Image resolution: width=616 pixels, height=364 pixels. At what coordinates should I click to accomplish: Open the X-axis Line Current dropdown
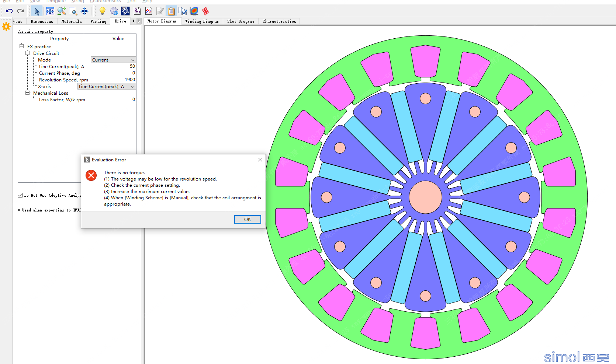[x=107, y=86]
